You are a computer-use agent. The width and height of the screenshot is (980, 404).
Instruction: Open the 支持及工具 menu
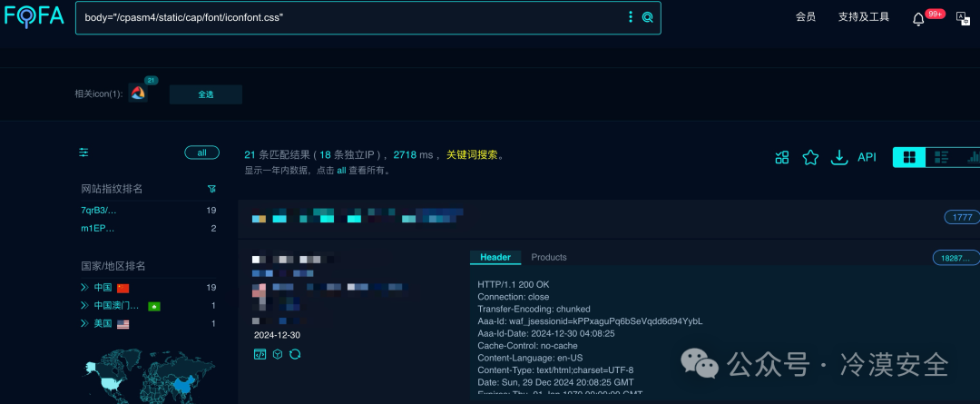(x=863, y=17)
